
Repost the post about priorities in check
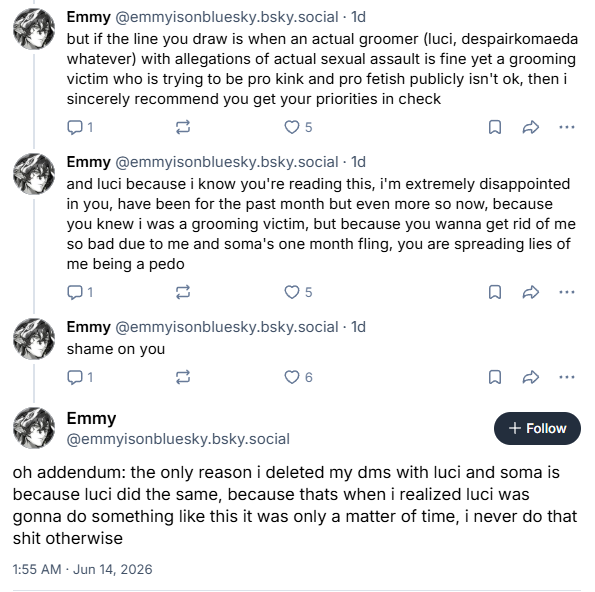click(183, 127)
